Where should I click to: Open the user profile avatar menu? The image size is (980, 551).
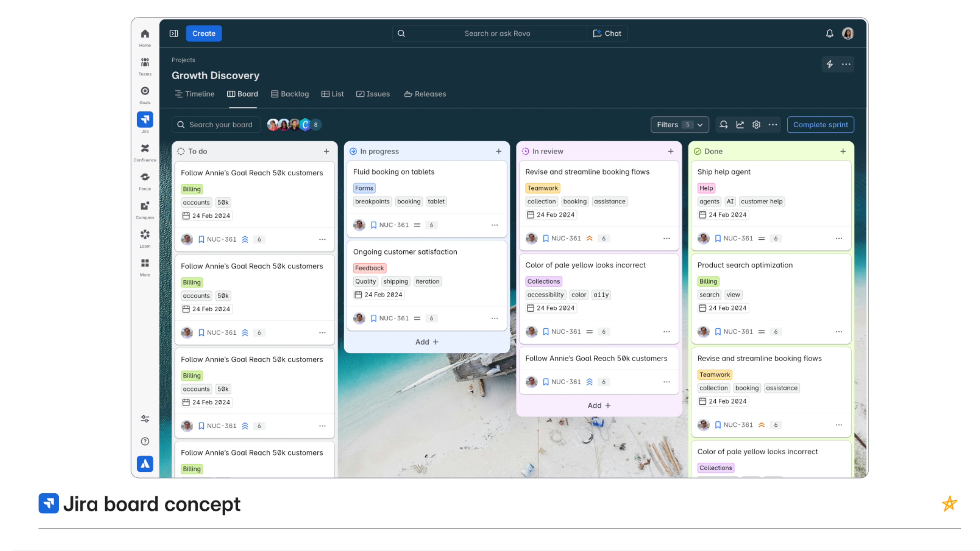pos(848,33)
